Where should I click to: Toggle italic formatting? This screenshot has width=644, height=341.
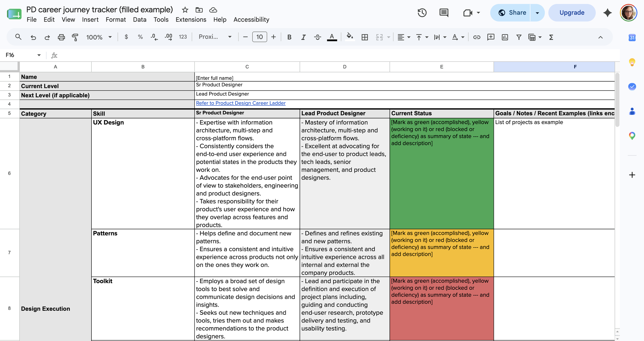[303, 37]
